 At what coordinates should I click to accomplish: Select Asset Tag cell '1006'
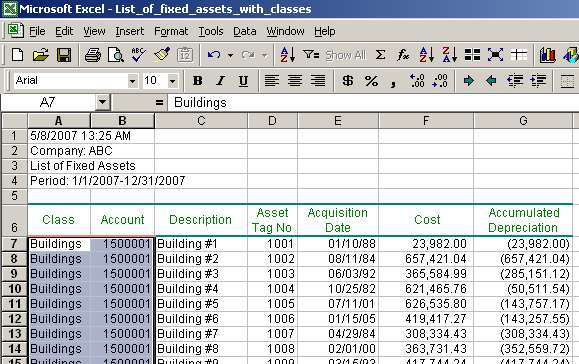272,319
